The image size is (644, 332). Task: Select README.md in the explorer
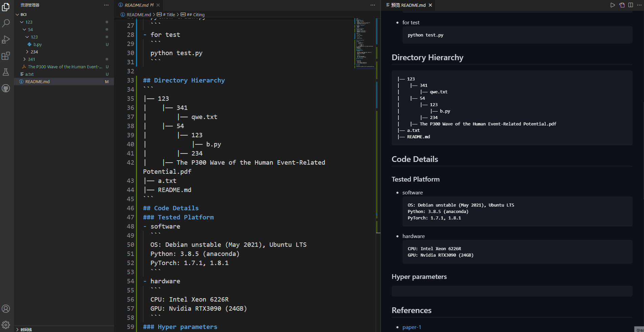37,81
